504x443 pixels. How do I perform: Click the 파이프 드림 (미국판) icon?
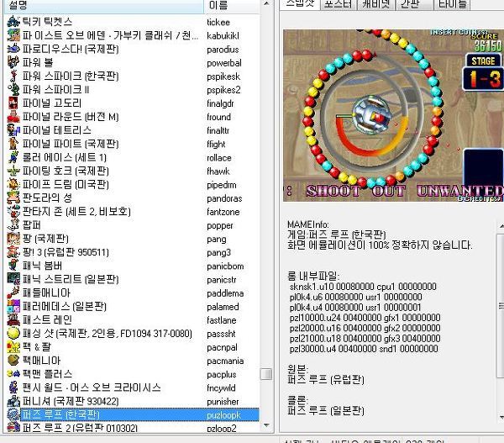tap(13, 184)
